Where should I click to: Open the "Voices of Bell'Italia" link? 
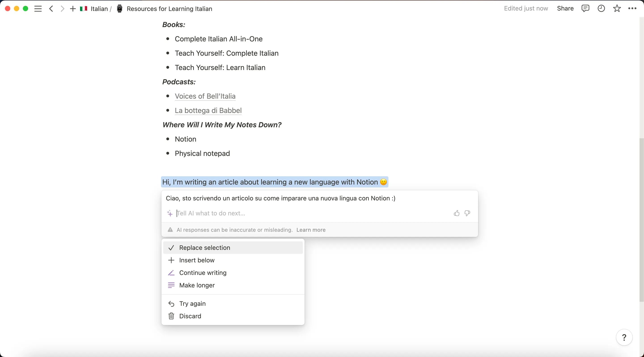click(205, 96)
